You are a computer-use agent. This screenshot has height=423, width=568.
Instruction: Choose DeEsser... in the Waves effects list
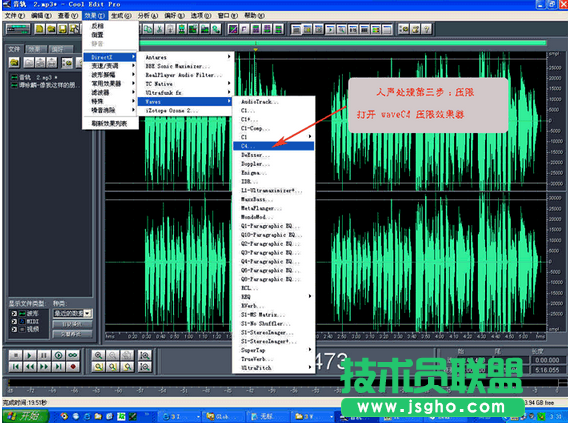[273, 155]
